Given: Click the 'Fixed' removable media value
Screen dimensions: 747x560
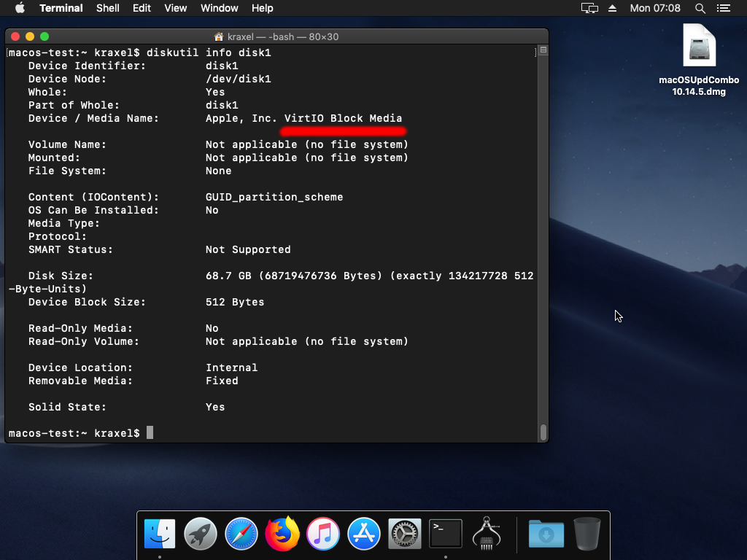Looking at the screenshot, I should [x=222, y=381].
